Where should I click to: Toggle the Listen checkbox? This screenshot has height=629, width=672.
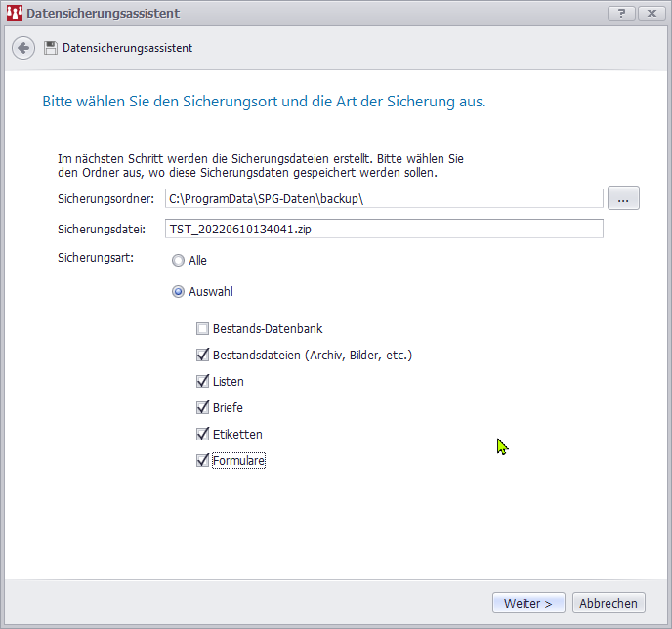[x=203, y=382]
